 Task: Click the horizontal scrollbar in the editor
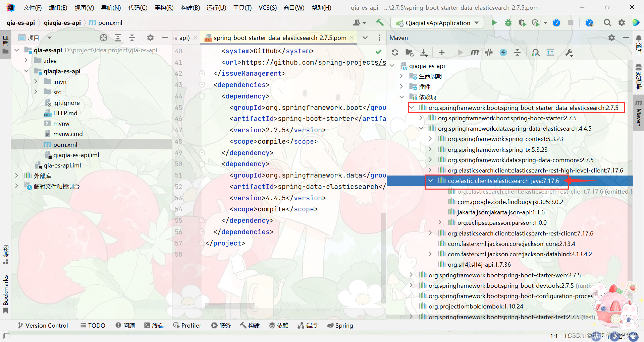coord(230,305)
